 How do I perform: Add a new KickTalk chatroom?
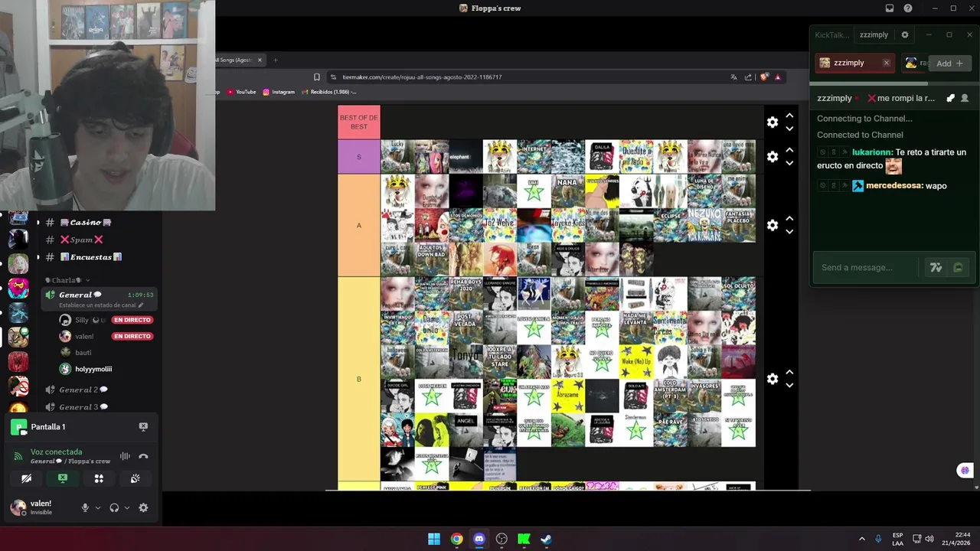(950, 64)
